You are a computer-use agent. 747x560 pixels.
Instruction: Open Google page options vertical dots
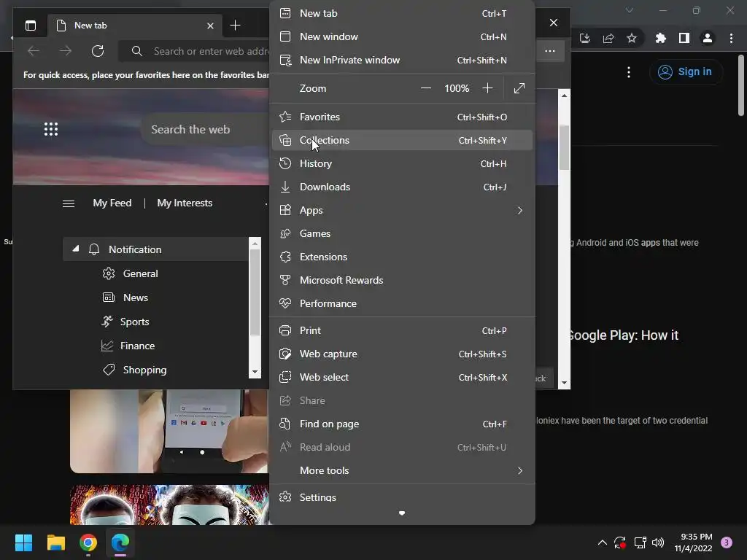tap(629, 72)
